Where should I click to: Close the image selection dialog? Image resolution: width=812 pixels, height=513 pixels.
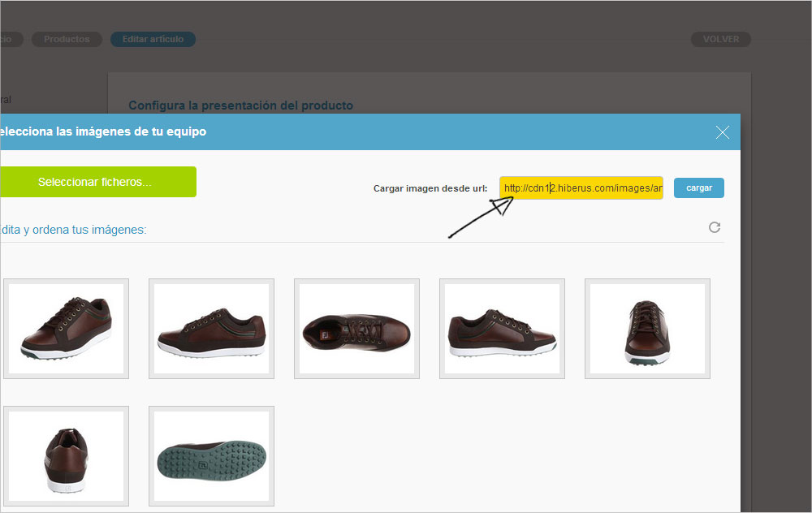(x=723, y=132)
